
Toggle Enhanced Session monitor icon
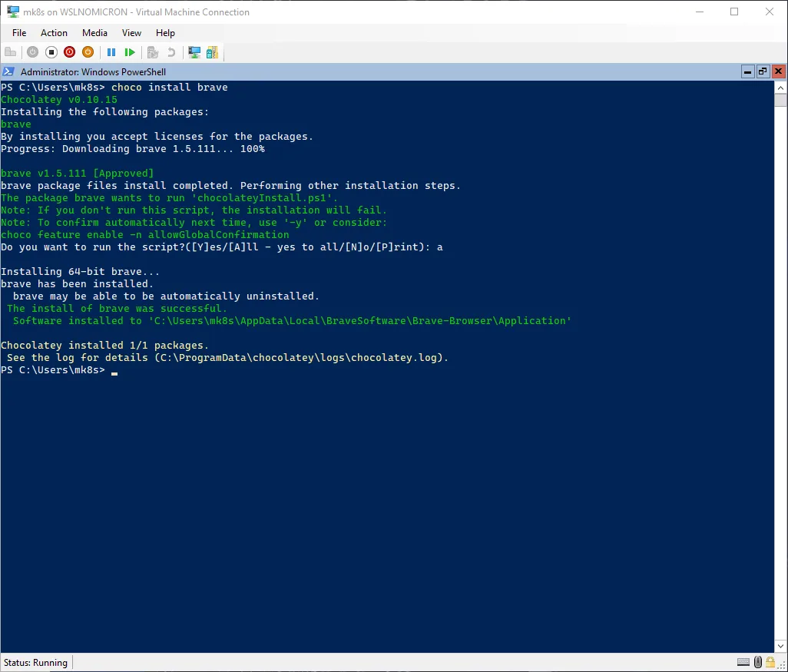(x=194, y=52)
